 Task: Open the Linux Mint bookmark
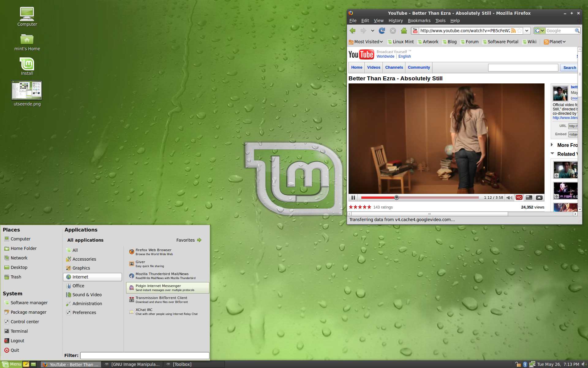[401, 42]
